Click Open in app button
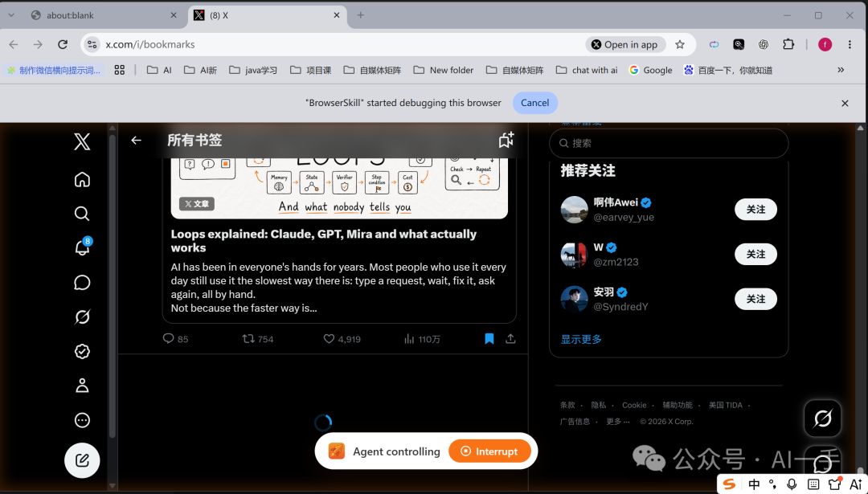This screenshot has height=494, width=868. point(624,44)
